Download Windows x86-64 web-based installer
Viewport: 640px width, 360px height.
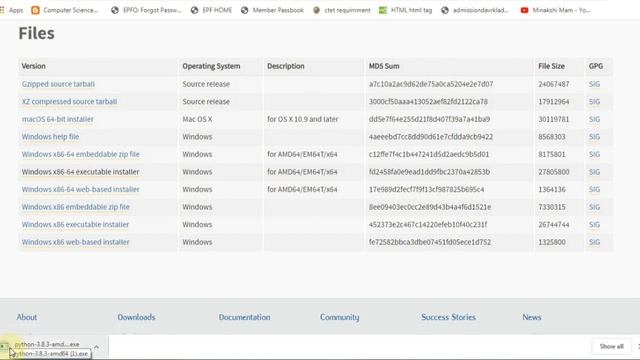coord(81,189)
